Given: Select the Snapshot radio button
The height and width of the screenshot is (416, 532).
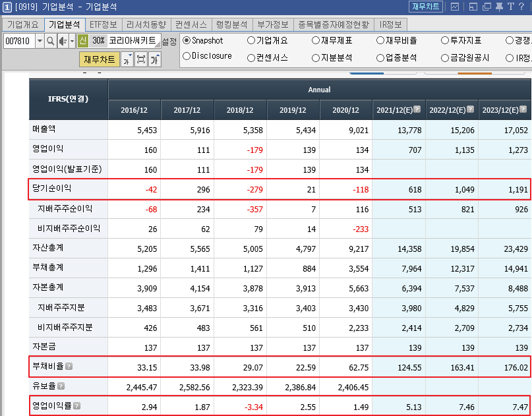Looking at the screenshot, I should pos(187,40).
